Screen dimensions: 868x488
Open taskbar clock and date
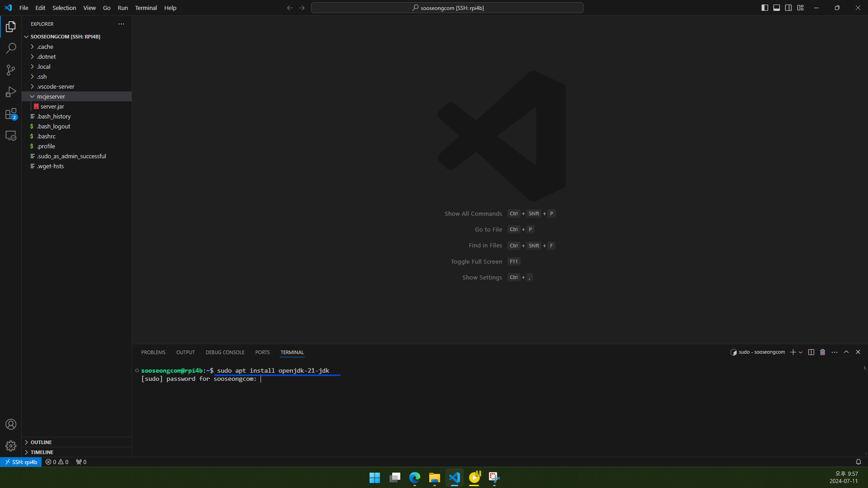click(x=844, y=478)
